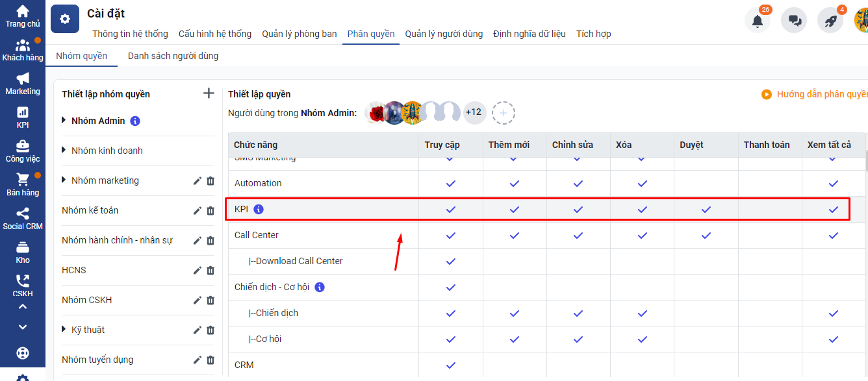Add a new permission group with plus icon
This screenshot has width=868, height=381.
pyautogui.click(x=209, y=93)
